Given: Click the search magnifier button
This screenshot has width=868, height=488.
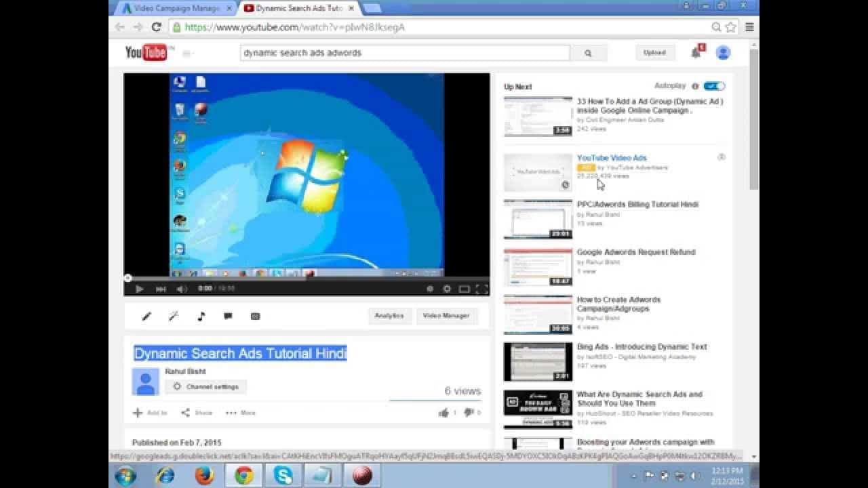Looking at the screenshot, I should click(x=588, y=53).
